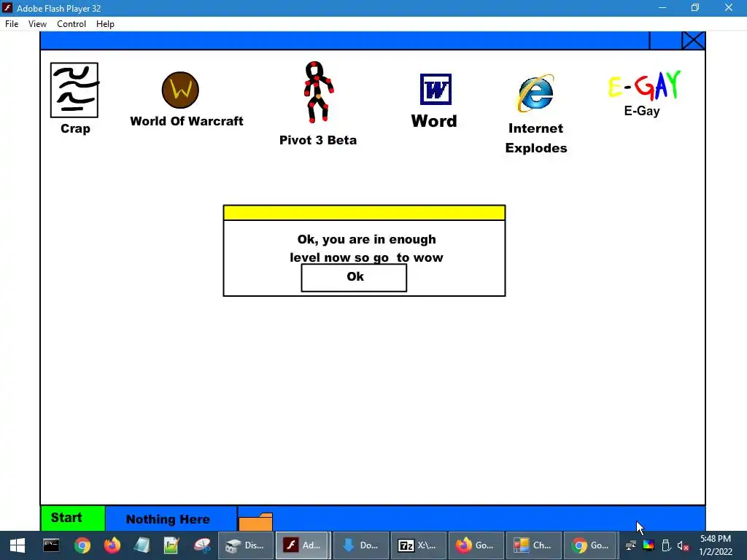Launch the pinned Firefox icon next to Chrome
The image size is (747, 560).
tap(112, 545)
